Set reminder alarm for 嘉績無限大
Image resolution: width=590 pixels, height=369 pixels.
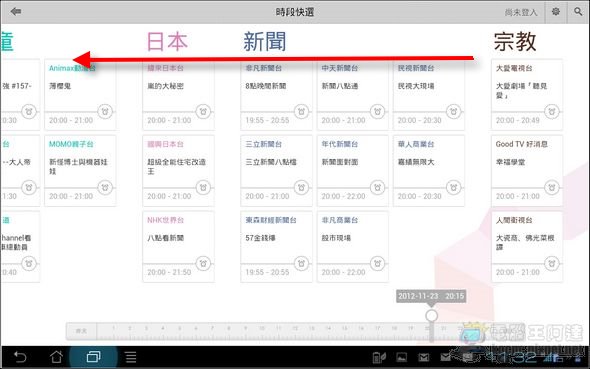click(453, 187)
